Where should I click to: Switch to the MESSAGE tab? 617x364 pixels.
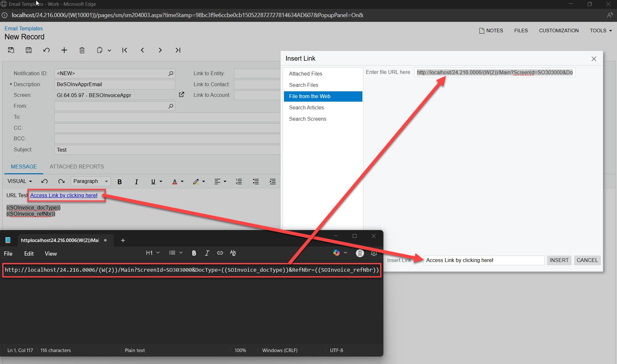coord(24,167)
